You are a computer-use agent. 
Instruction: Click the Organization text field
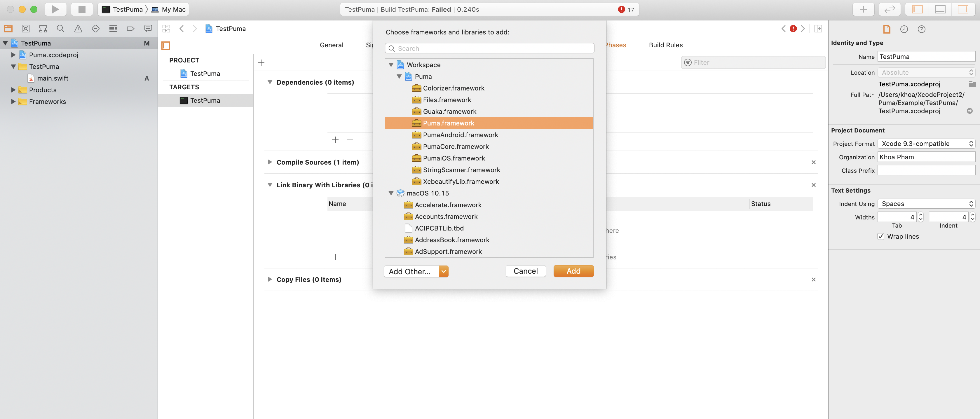pos(926,157)
